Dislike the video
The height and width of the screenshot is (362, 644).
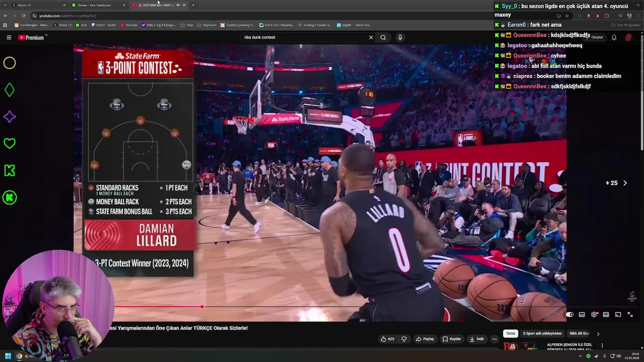[x=404, y=339]
